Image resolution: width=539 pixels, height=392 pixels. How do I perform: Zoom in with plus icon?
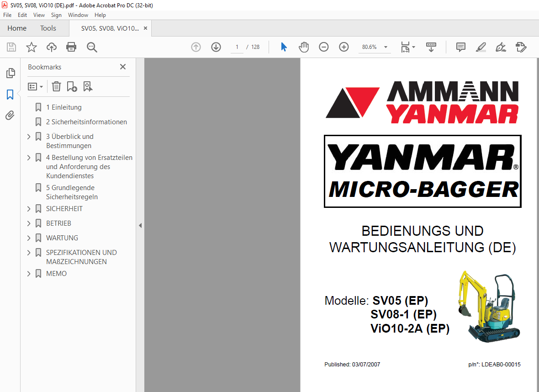(x=344, y=47)
